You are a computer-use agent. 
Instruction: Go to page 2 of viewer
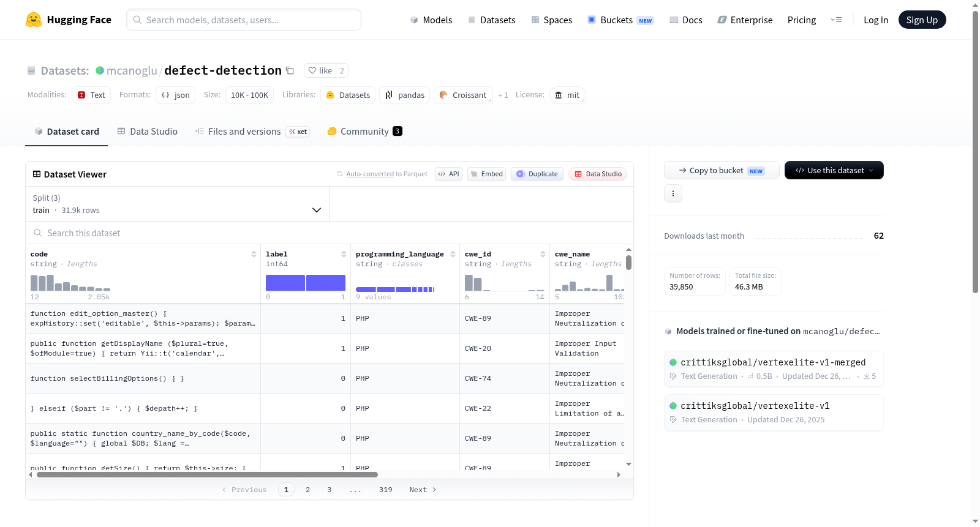[x=307, y=490]
